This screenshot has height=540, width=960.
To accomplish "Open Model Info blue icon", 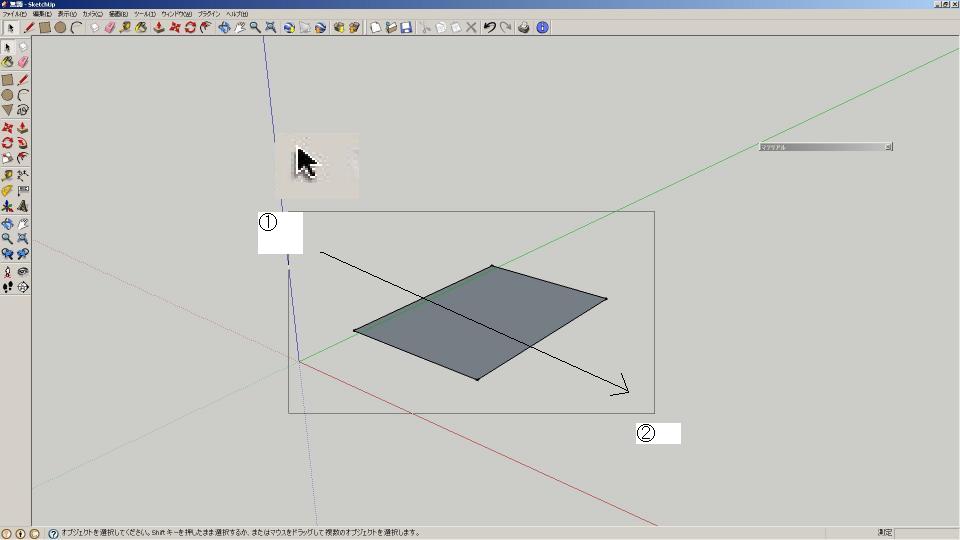I will (542, 28).
